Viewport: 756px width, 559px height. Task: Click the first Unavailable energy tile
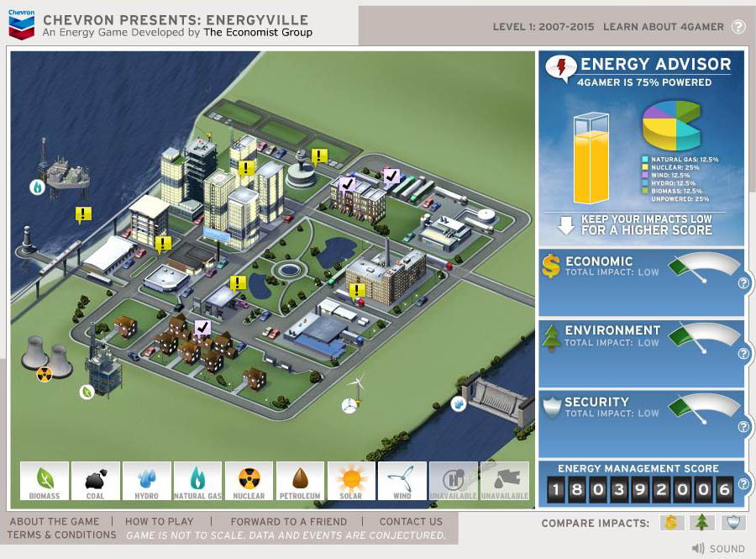click(x=454, y=481)
